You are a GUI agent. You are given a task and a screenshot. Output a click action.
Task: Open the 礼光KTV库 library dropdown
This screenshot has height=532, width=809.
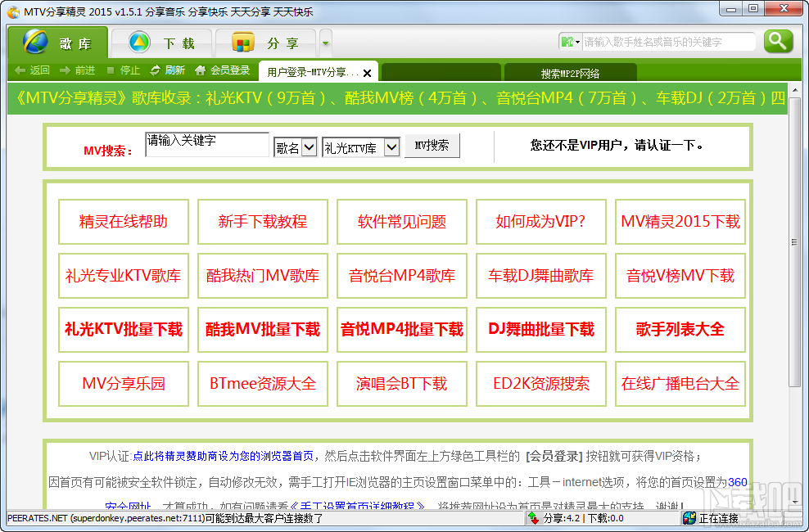pyautogui.click(x=360, y=147)
